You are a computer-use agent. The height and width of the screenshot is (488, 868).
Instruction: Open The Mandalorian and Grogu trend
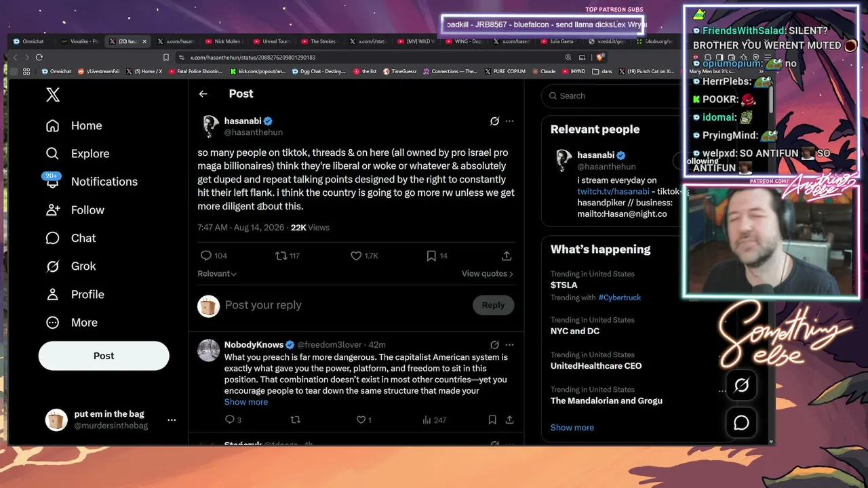pos(606,401)
